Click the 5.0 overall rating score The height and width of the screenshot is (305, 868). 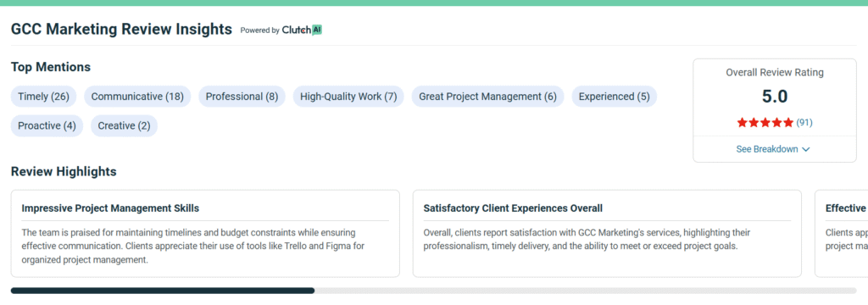[775, 97]
